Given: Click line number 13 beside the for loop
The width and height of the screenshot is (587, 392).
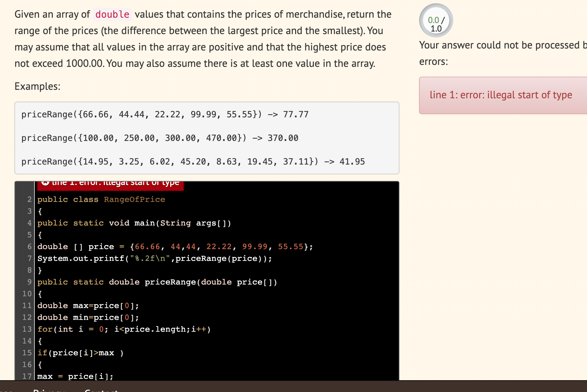Looking at the screenshot, I should 27,329.
